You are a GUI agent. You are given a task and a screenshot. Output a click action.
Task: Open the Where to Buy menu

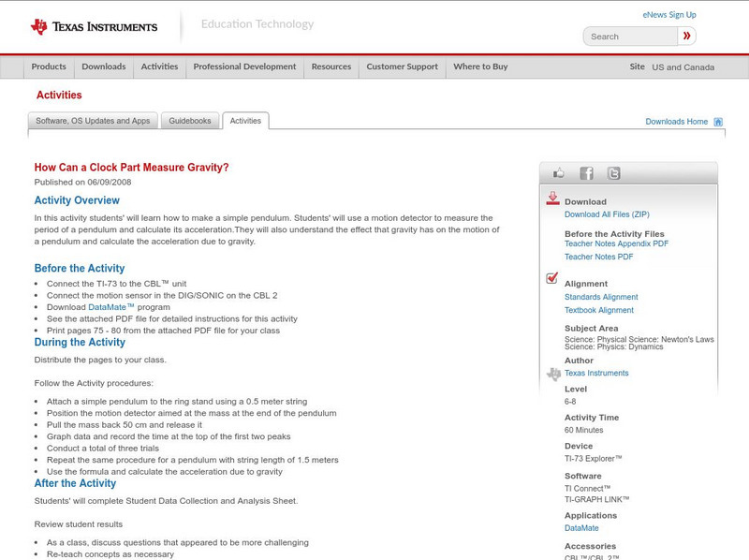[480, 66]
